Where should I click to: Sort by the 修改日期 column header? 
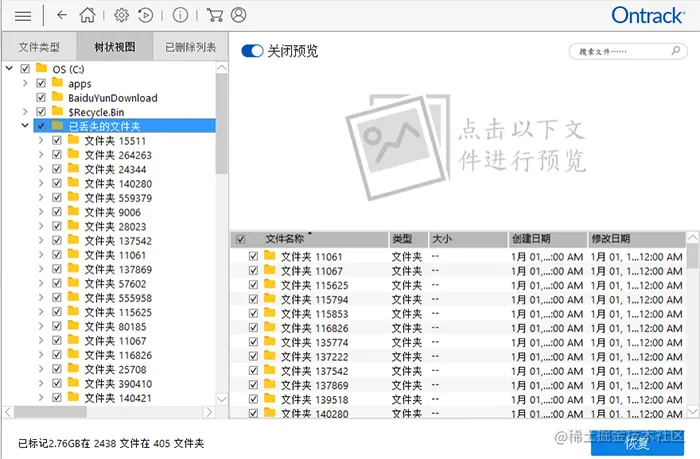637,239
